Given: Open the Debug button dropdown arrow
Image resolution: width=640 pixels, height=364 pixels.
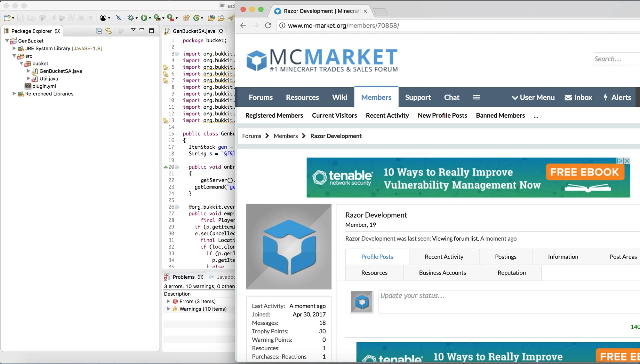Looking at the screenshot, I should (x=137, y=19).
